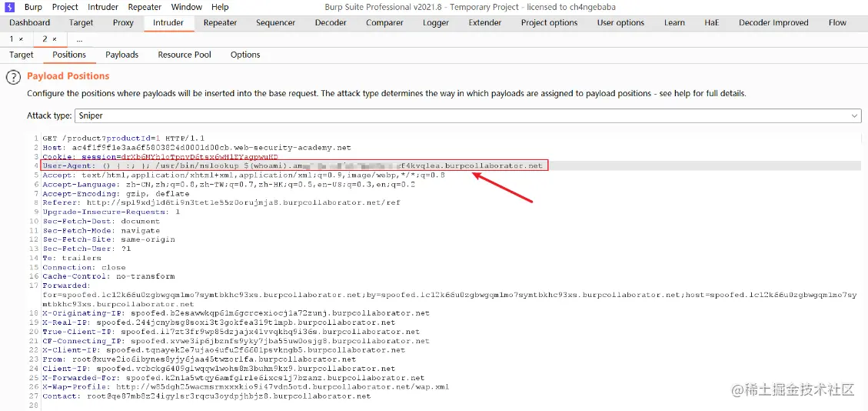Open the Resource Pool sub-tab

pyautogui.click(x=185, y=55)
